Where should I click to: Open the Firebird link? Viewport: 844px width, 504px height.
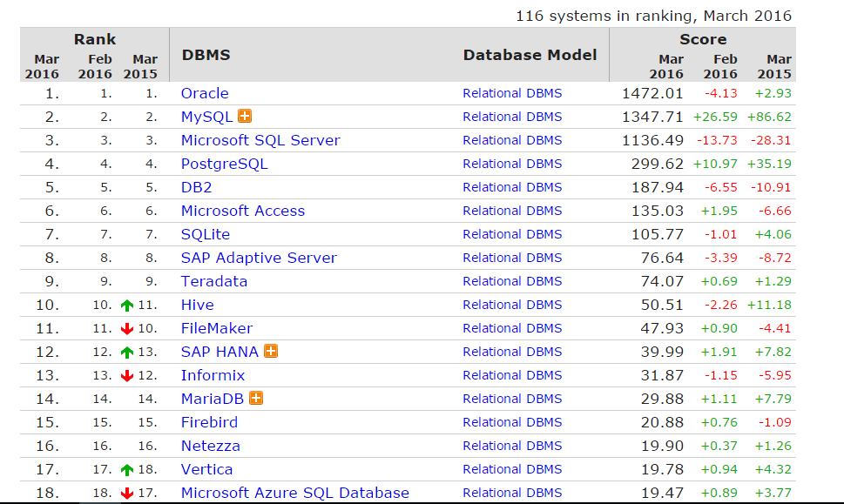(x=209, y=422)
